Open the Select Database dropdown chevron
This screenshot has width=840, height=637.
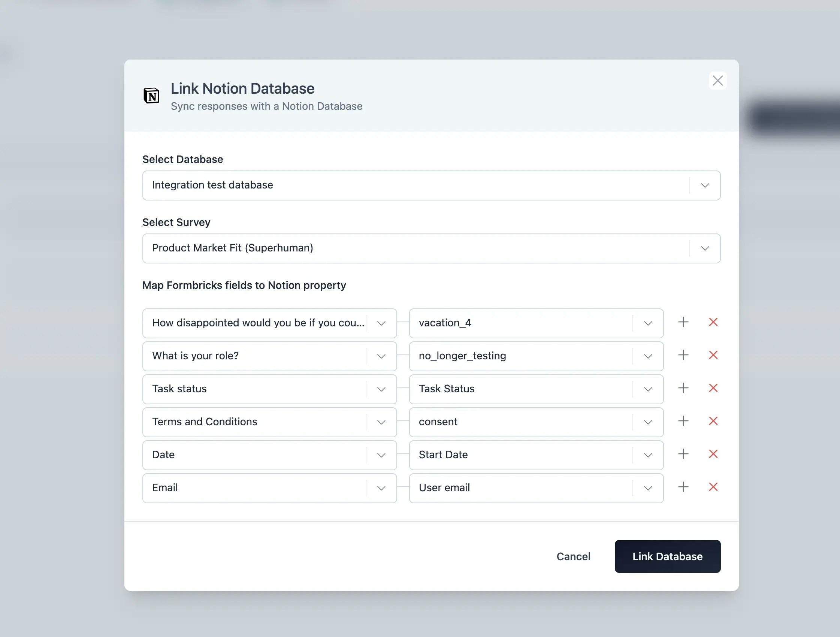705,185
